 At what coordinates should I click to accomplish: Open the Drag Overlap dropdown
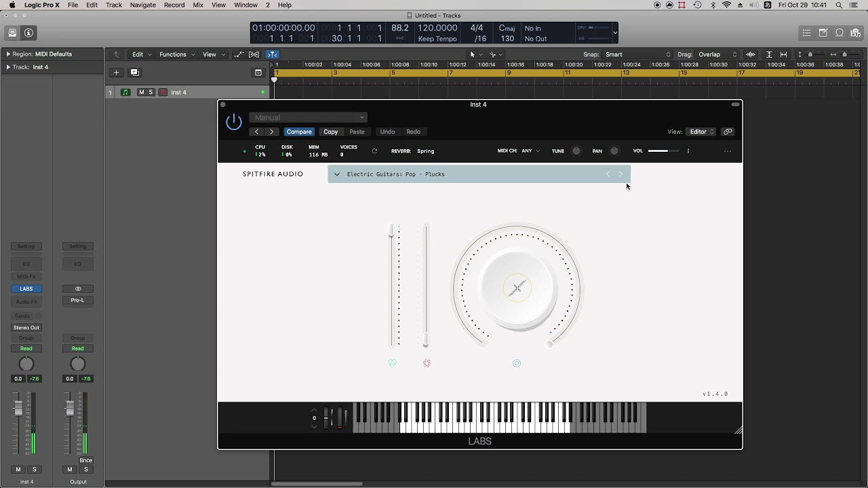(718, 54)
